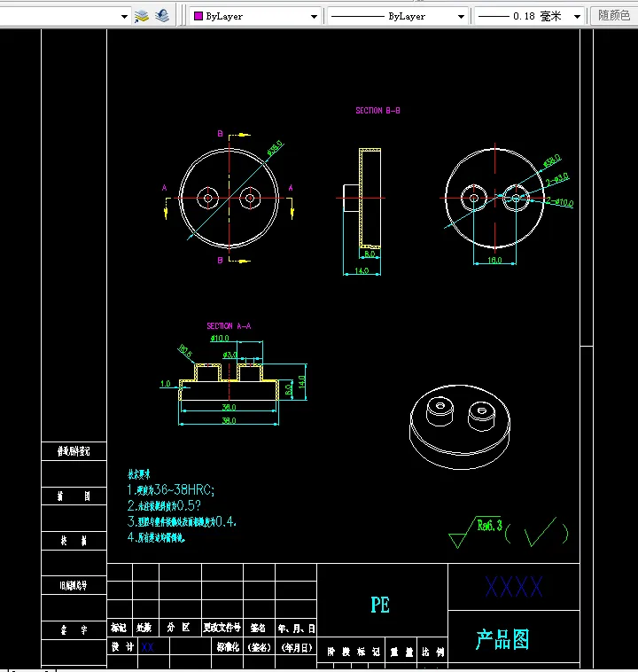Select the 年、月、日 header cell
This screenshot has height=672, width=638.
click(296, 629)
